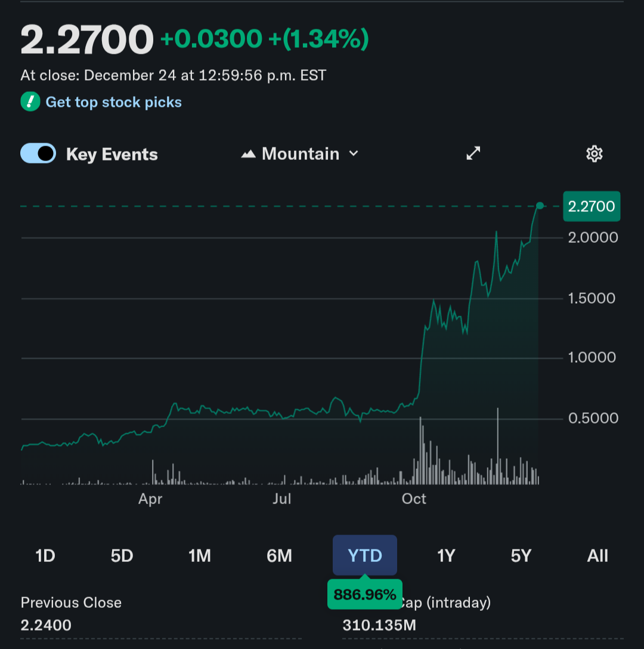The height and width of the screenshot is (649, 644).
Task: Open the Get top stock picks link
Action: pyautogui.click(x=113, y=102)
